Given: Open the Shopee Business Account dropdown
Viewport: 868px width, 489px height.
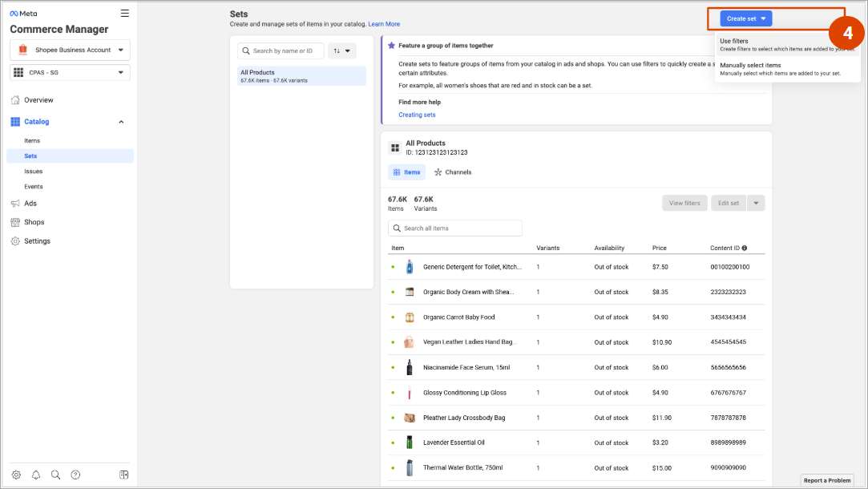Looking at the screenshot, I should 71,50.
